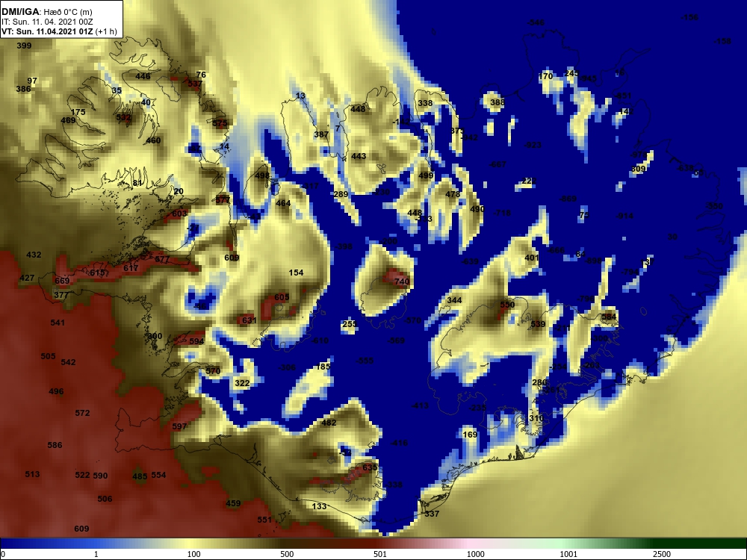The height and width of the screenshot is (560, 747).
Task: Click the map value '432'
Action: point(34,255)
